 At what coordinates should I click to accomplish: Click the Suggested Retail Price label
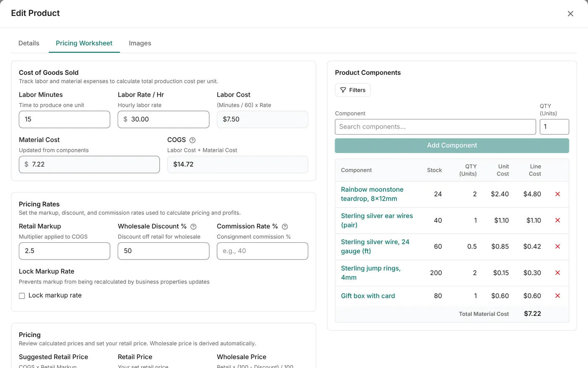[53, 357]
